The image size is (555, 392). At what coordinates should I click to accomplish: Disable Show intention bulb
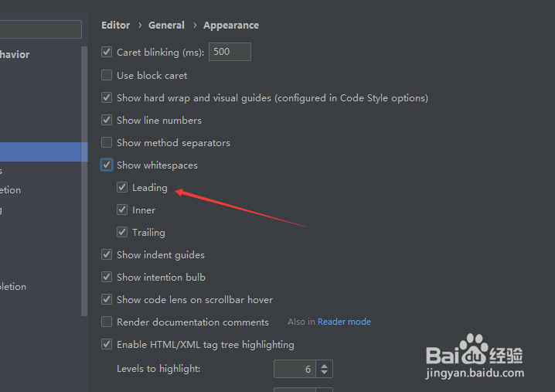[x=107, y=277]
